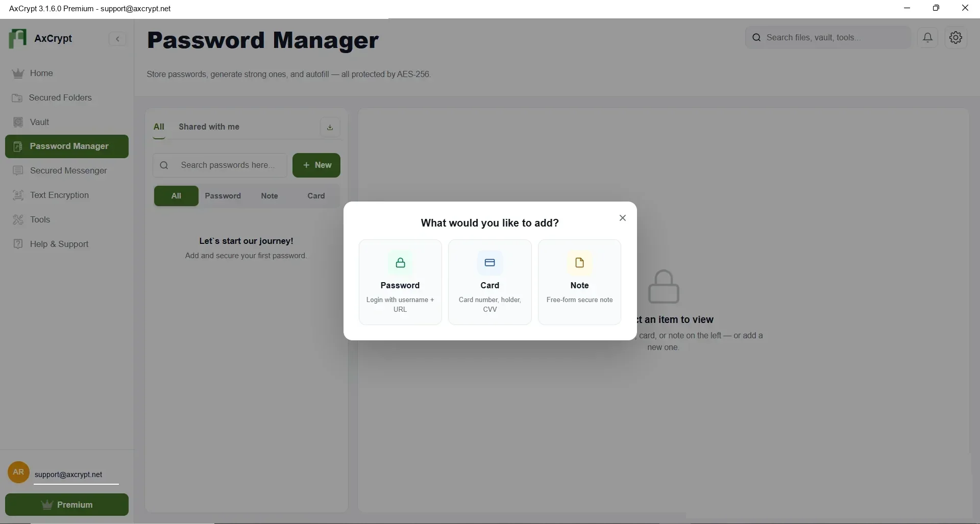Screen dimensions: 980x524
Task: Click 'Let`s start our journey!' text
Action: point(246,241)
